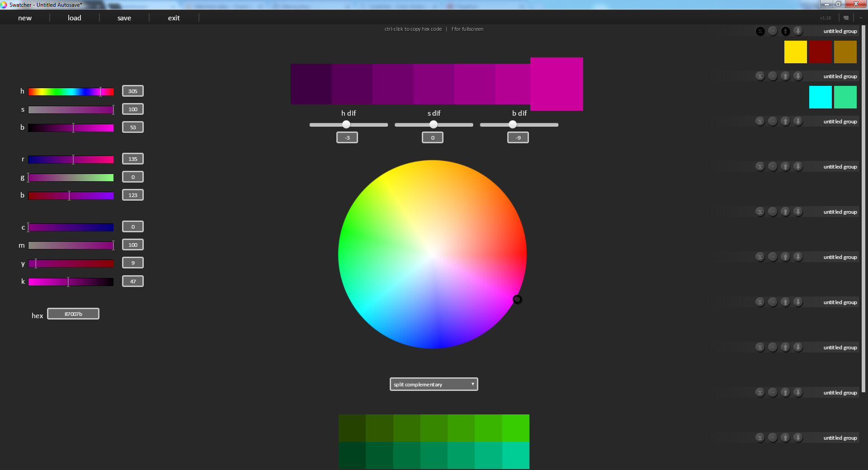The image size is (868, 470).
Task: Remove a swatch from the cyan group
Action: tap(773, 76)
